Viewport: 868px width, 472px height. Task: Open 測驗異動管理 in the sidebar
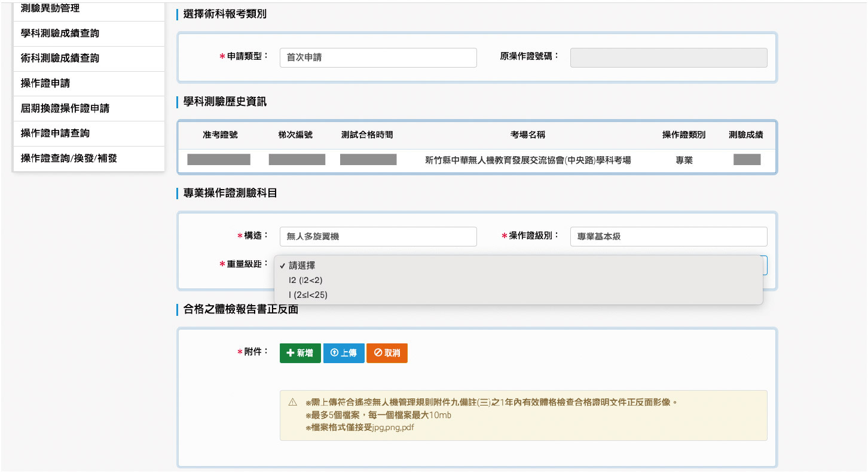click(50, 9)
